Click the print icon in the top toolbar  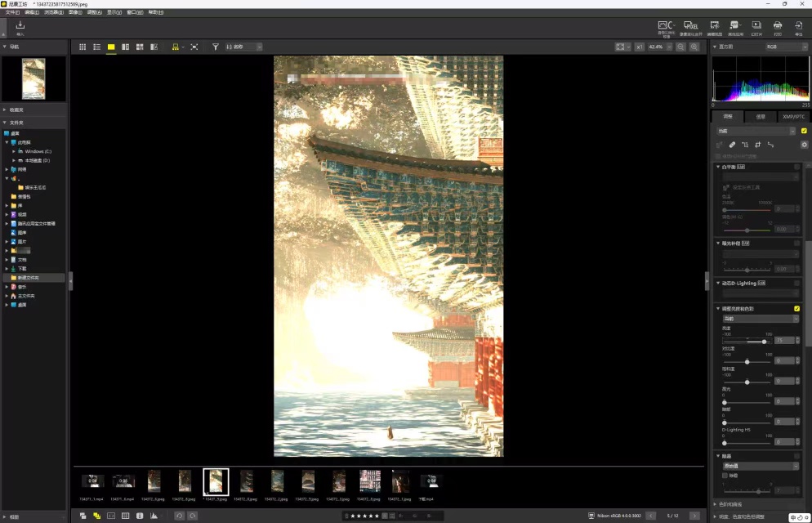tap(778, 28)
